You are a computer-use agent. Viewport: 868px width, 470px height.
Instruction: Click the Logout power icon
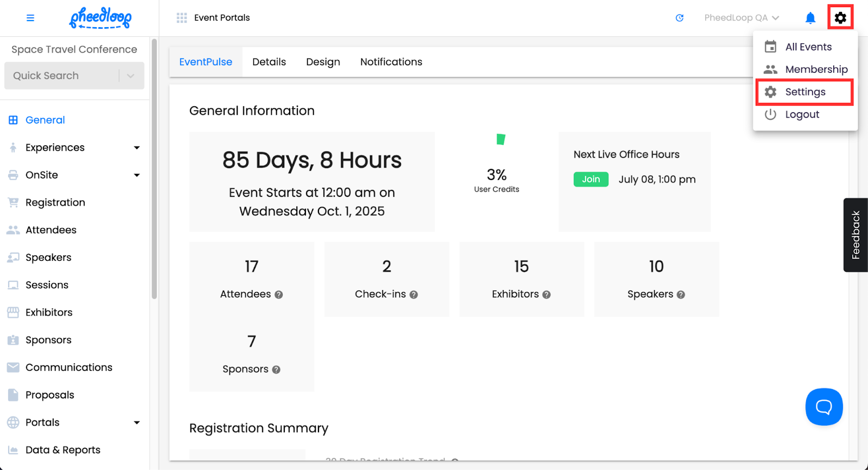point(770,114)
